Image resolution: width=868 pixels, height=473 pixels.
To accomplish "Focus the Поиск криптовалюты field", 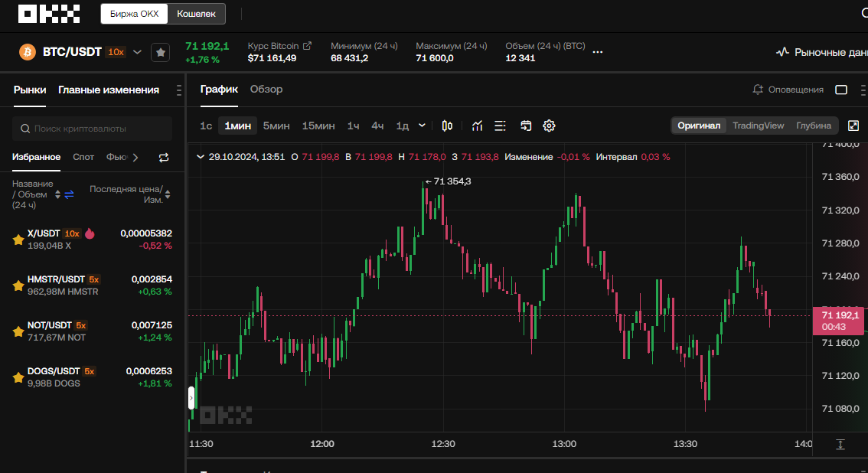I will point(92,129).
